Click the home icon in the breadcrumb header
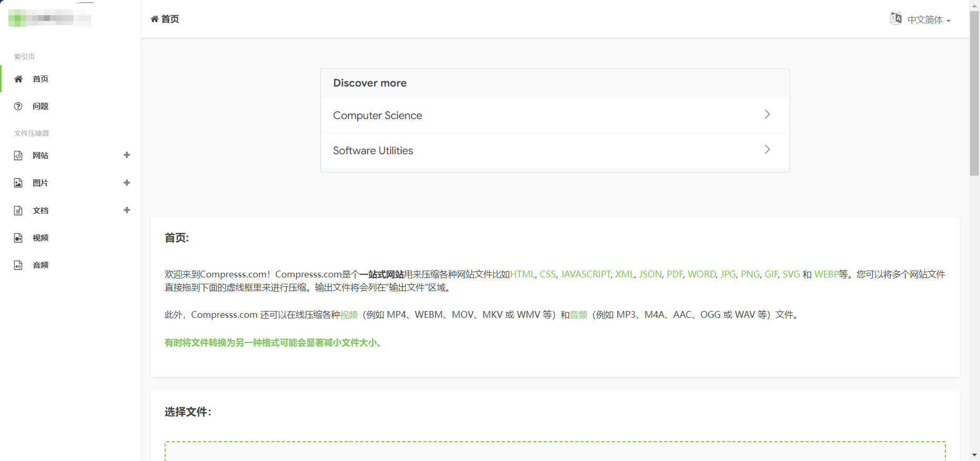The width and height of the screenshot is (980, 461). (x=155, y=19)
